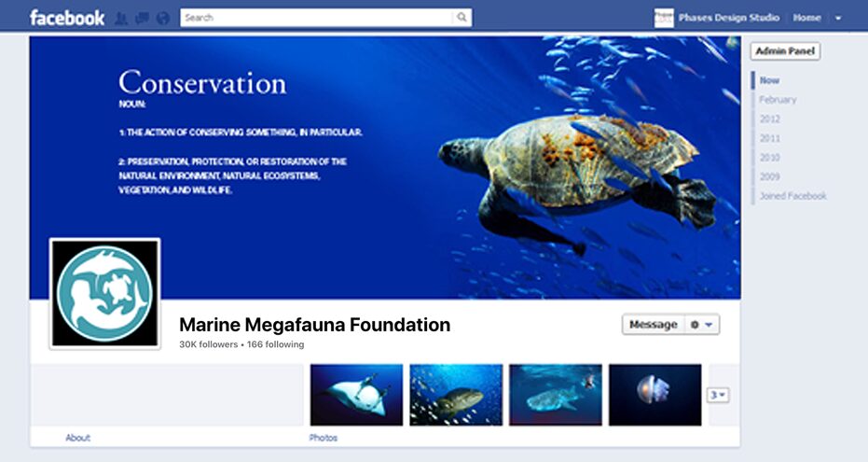Image resolution: width=868 pixels, height=462 pixels.
Task: Click the search magnifier icon
Action: 462,18
